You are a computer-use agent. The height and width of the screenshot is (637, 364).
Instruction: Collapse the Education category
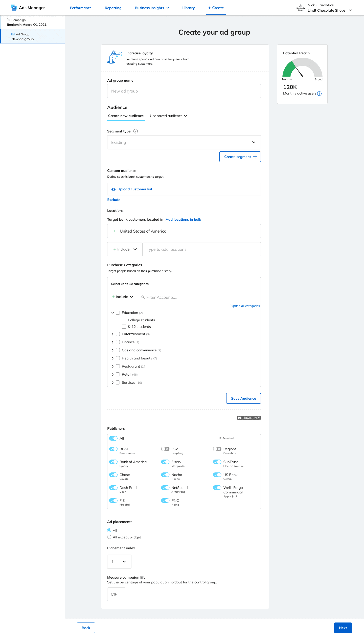click(x=113, y=313)
